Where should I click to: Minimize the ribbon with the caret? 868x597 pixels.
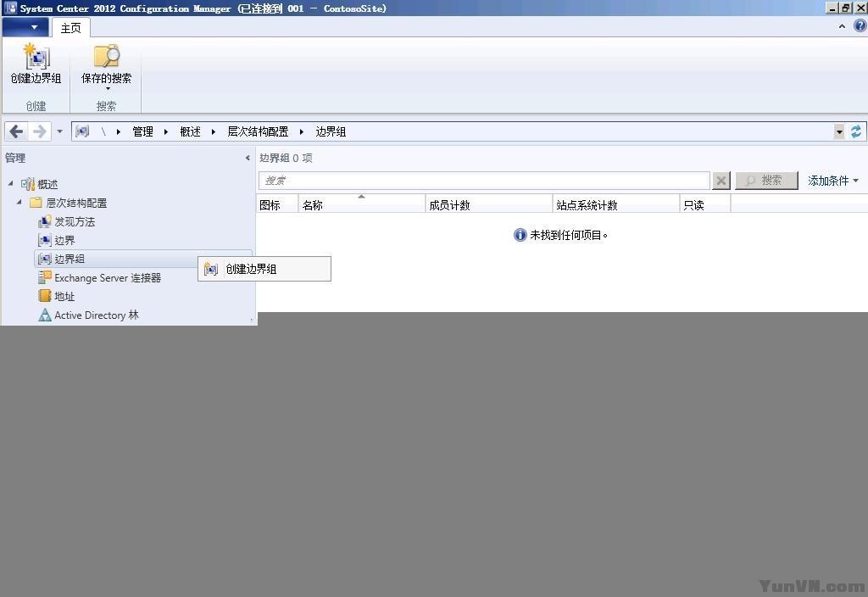pos(842,26)
